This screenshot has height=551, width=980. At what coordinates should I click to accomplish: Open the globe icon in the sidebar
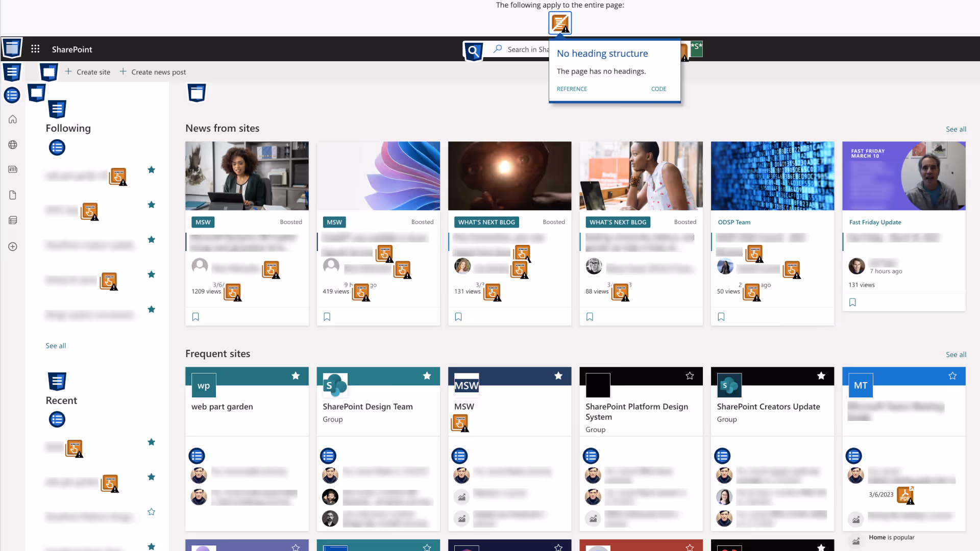click(12, 144)
